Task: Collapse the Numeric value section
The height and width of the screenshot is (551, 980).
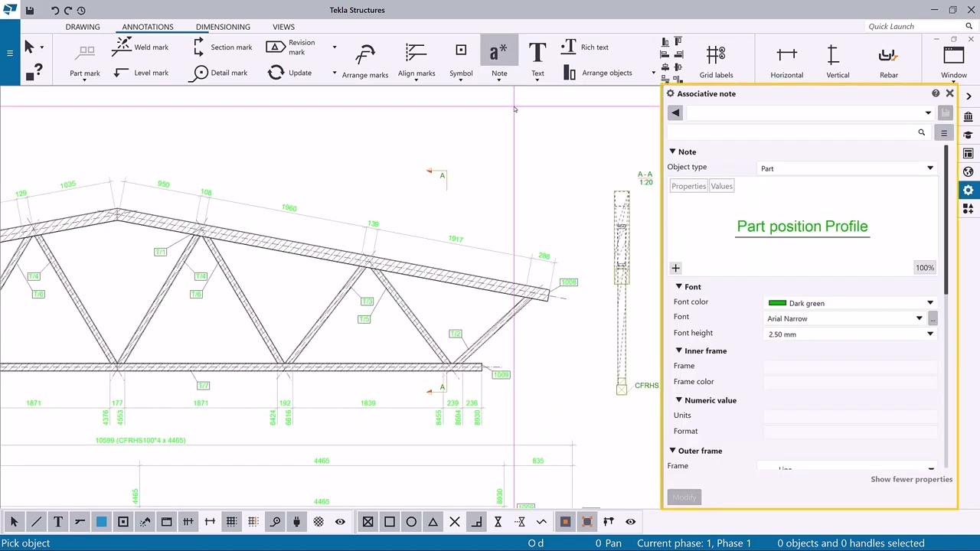Action: click(678, 400)
